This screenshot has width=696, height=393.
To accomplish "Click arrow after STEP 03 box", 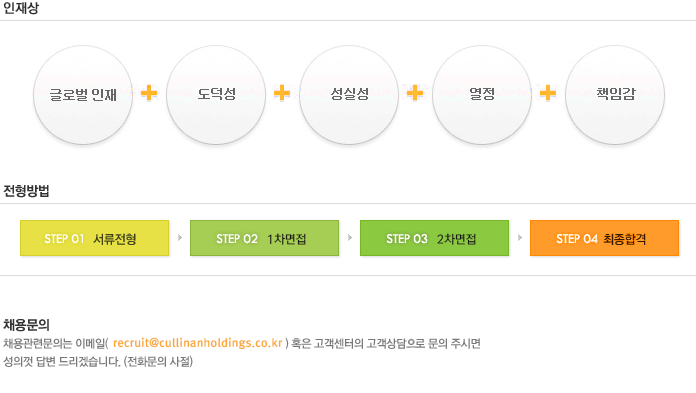I will (x=520, y=238).
